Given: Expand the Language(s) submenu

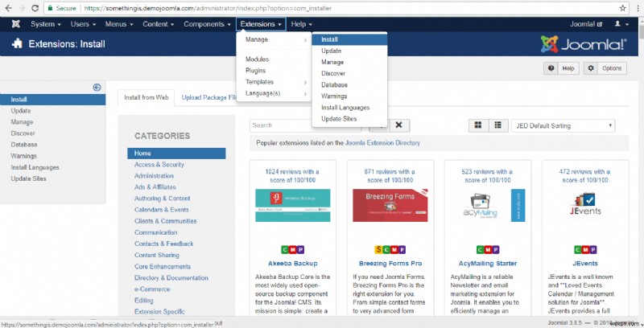Looking at the screenshot, I should coord(276,93).
